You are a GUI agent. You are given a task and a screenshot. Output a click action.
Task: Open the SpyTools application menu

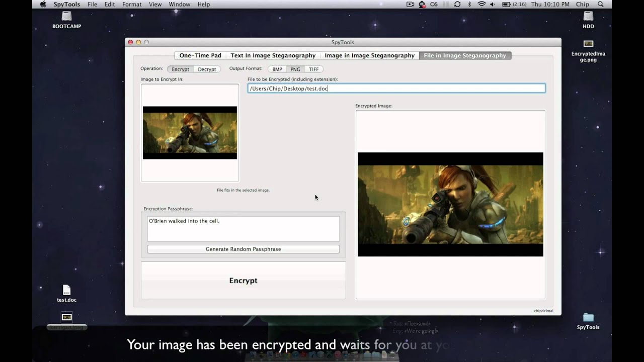click(67, 4)
